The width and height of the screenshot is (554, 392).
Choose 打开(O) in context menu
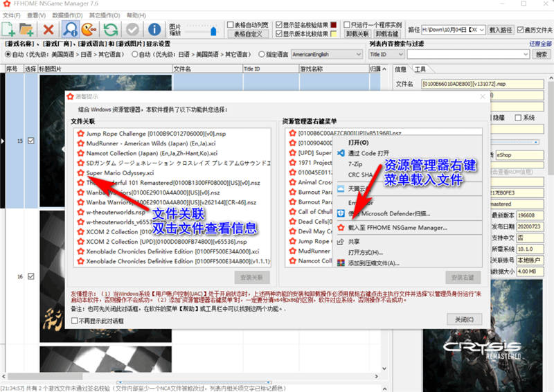[x=358, y=143]
